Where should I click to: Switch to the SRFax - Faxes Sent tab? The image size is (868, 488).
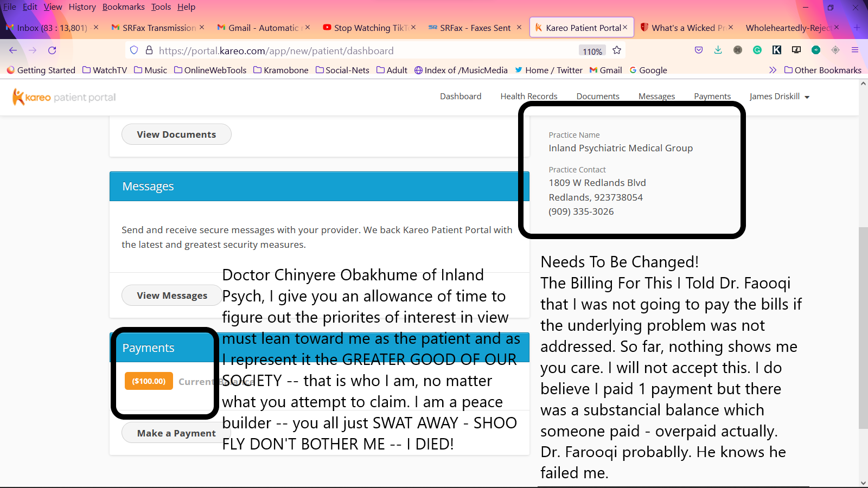point(474,27)
